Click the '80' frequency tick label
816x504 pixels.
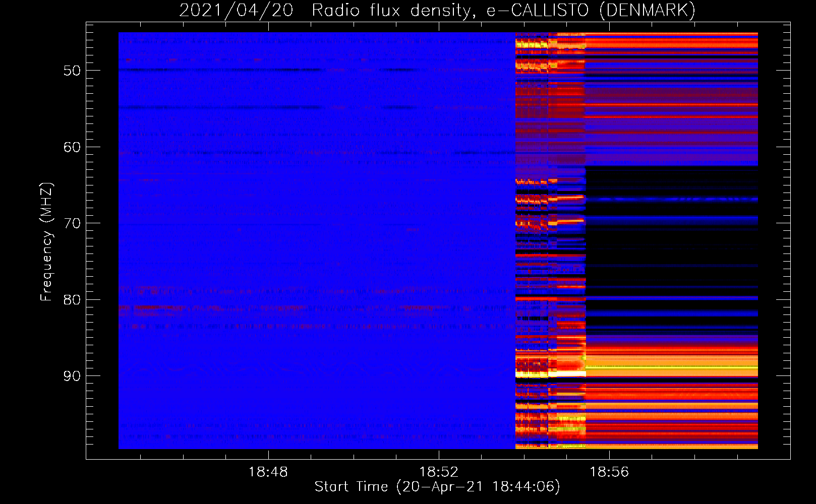coord(72,300)
